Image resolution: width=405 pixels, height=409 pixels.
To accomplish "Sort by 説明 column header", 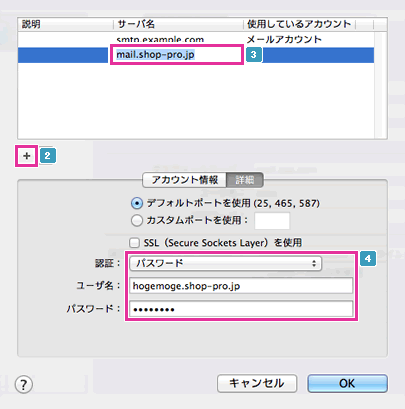I will click(66, 24).
